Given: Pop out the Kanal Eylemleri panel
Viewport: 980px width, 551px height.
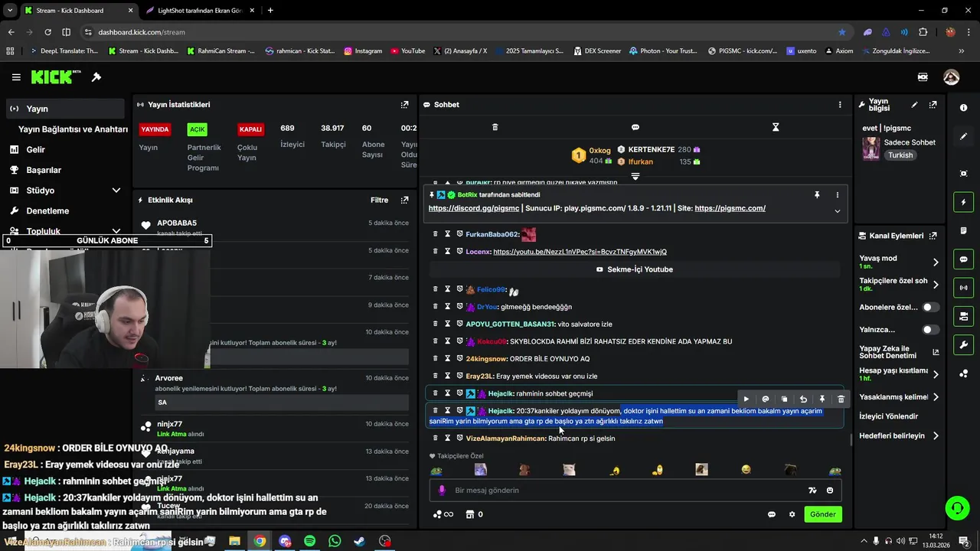Looking at the screenshot, I should (933, 236).
